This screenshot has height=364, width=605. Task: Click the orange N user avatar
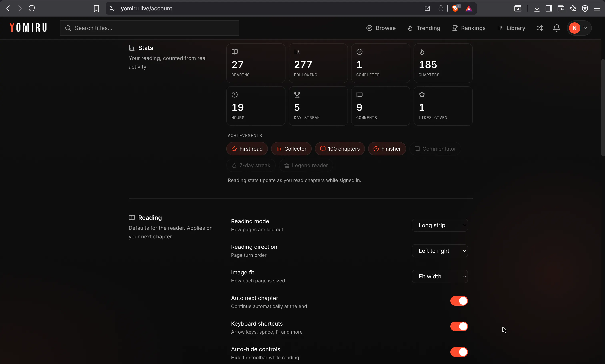[x=574, y=28]
